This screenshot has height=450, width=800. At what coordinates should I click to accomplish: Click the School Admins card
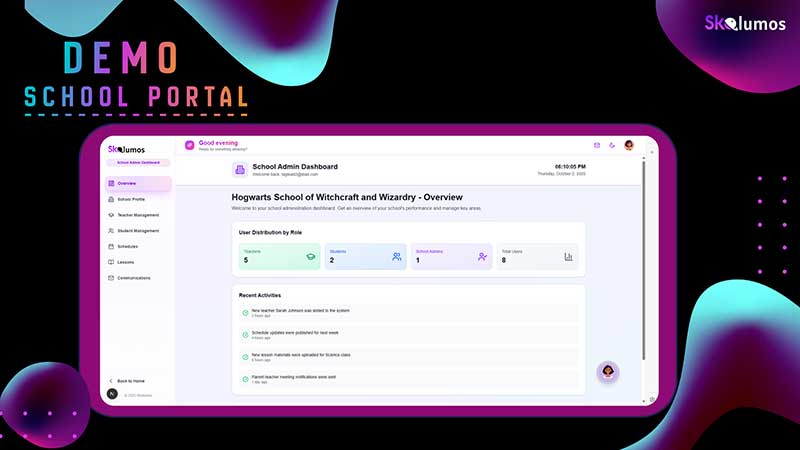(x=451, y=257)
